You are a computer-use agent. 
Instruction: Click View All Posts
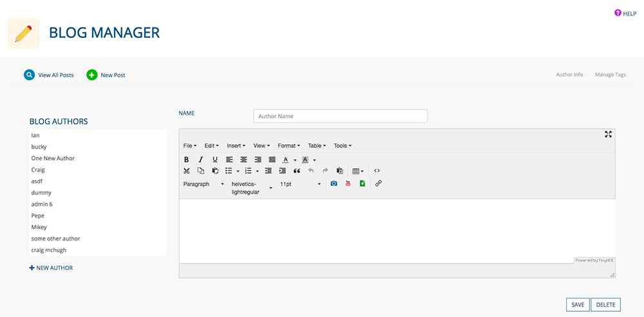49,75
